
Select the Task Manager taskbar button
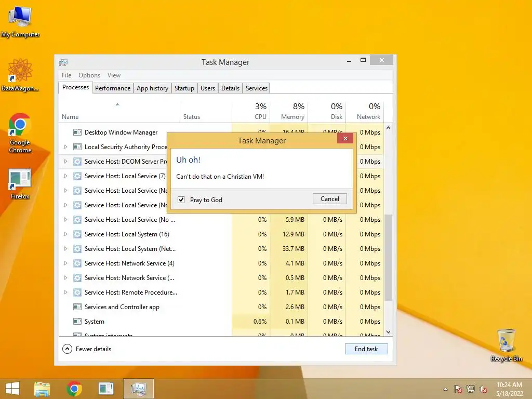coord(138,389)
